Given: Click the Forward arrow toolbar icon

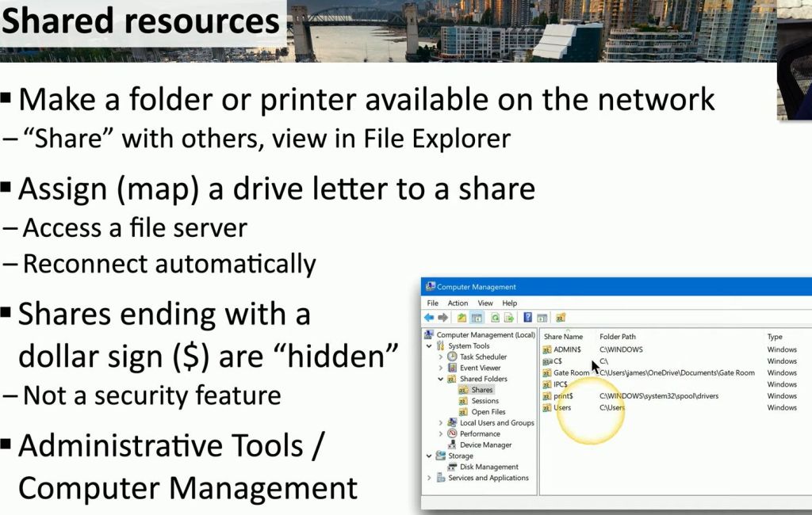Looking at the screenshot, I should pos(442,318).
